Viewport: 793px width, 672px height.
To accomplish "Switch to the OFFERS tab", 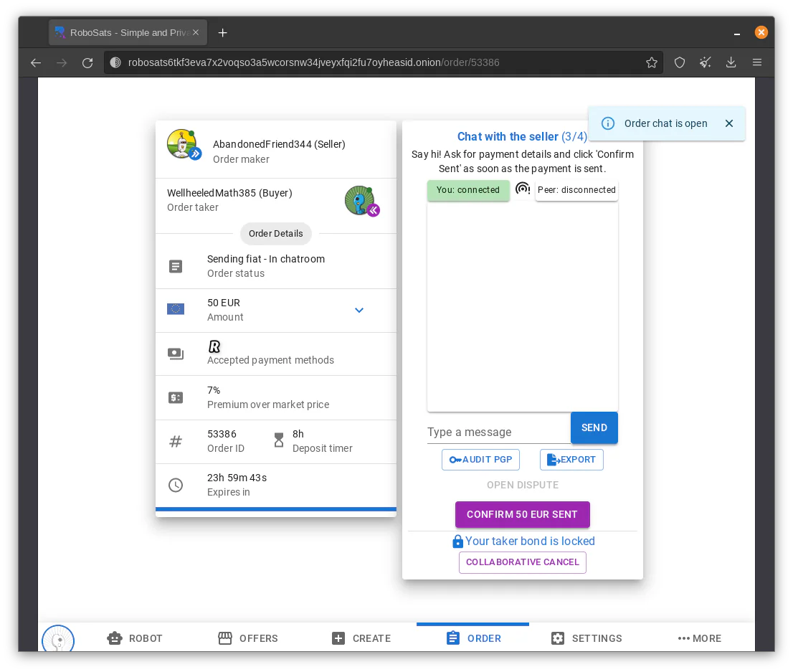I will (248, 638).
